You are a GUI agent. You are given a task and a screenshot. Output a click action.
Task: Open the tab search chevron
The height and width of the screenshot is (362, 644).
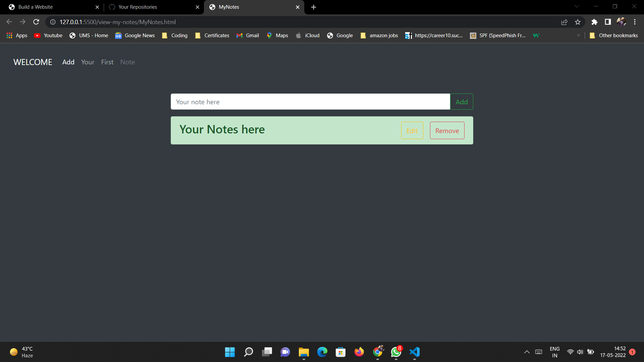pyautogui.click(x=577, y=6)
